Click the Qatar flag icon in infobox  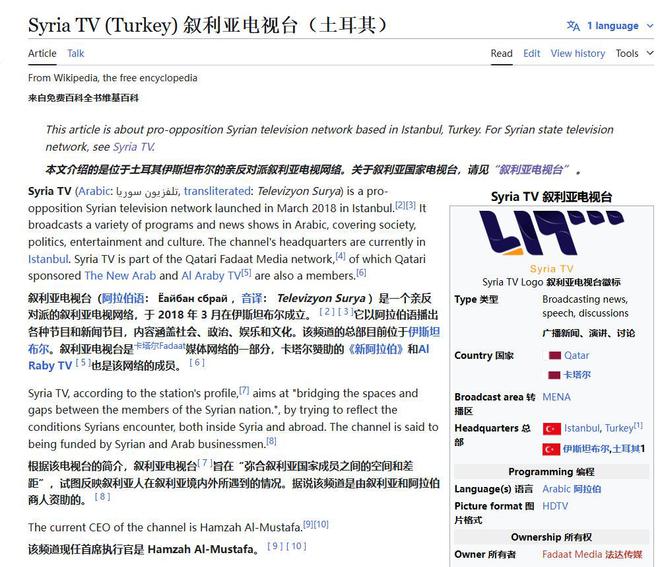pyautogui.click(x=553, y=355)
